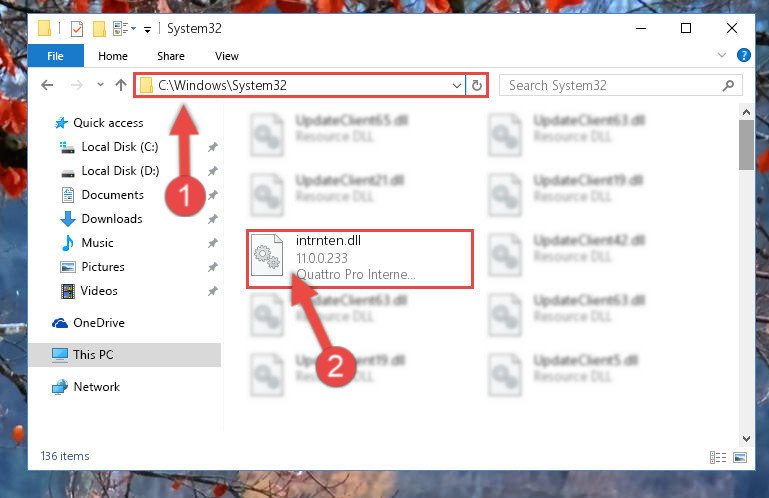
Task: Switch to the View ribbon tab
Action: (x=227, y=56)
